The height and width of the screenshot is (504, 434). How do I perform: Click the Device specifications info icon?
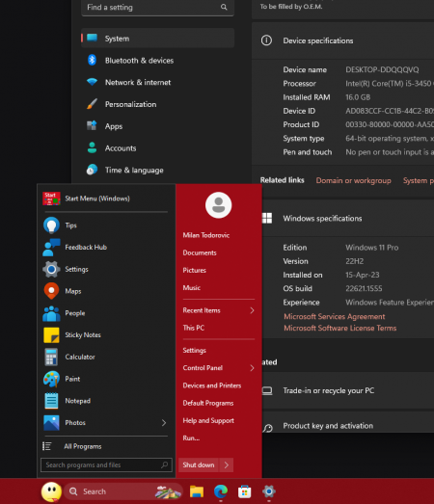266,40
